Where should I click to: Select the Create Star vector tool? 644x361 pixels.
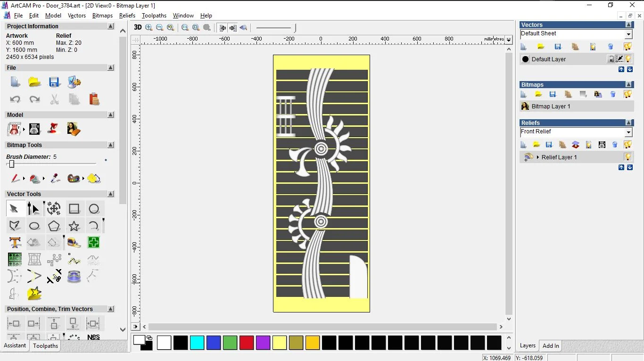tap(74, 226)
